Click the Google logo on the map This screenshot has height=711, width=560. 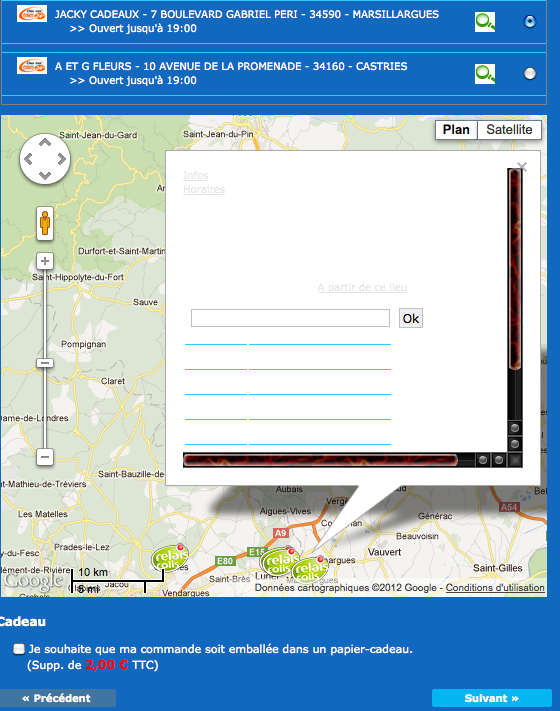click(x=33, y=581)
